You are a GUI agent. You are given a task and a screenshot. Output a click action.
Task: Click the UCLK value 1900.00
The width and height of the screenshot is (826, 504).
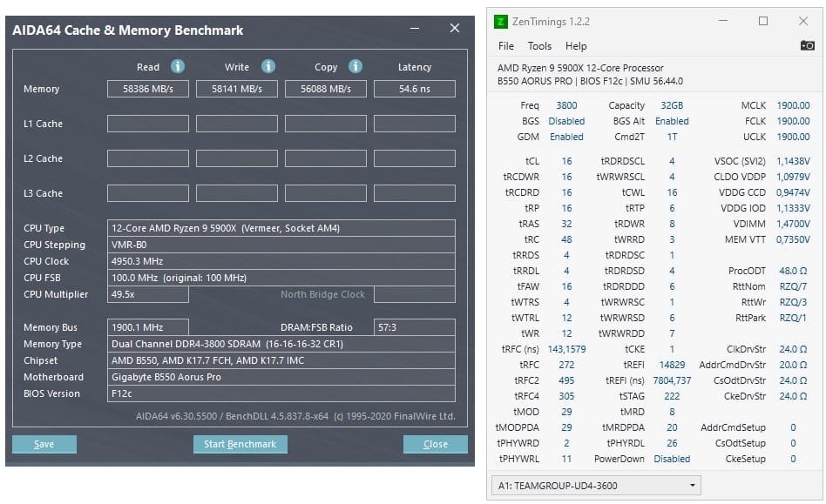[x=793, y=137]
